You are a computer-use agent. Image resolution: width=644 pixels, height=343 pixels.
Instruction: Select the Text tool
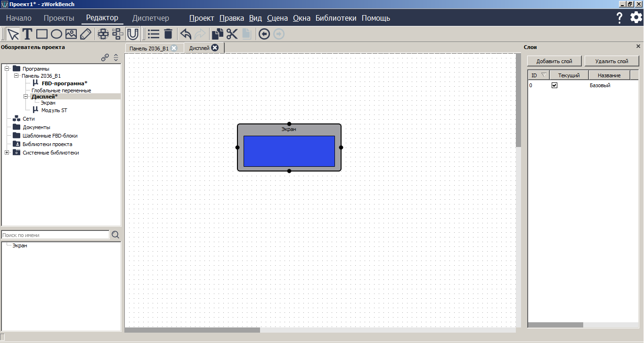coord(27,34)
